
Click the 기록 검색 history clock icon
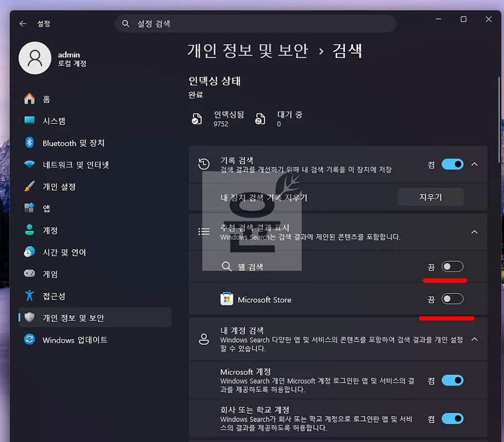point(204,164)
